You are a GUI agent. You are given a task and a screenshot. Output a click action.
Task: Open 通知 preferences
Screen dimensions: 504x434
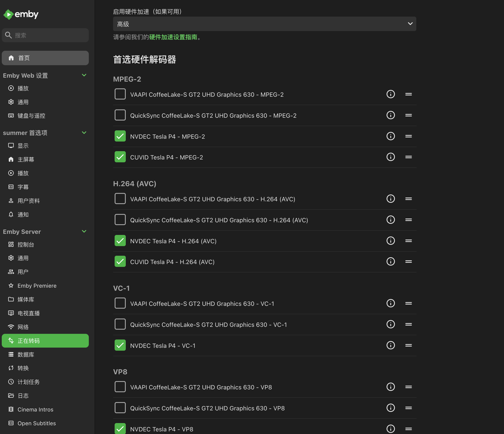pyautogui.click(x=45, y=215)
